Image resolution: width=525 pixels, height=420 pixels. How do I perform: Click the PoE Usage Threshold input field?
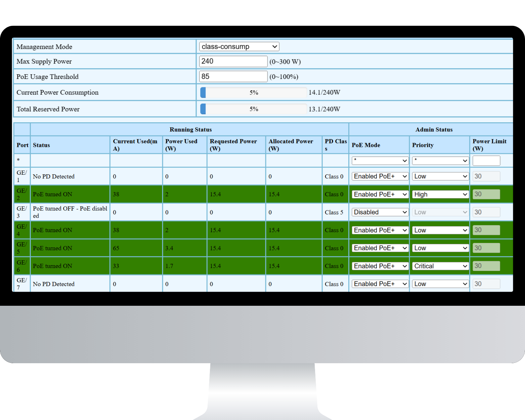click(x=233, y=77)
